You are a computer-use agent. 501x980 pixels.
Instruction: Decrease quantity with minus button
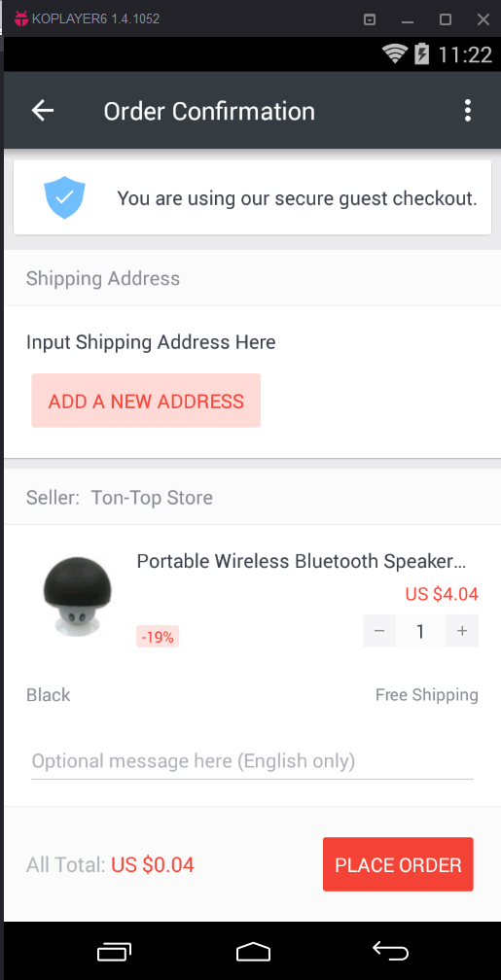(x=379, y=631)
